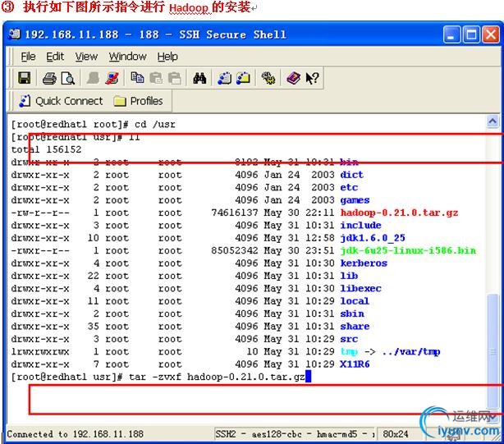
Task: Click the Copy toolbar icon
Action: tap(137, 78)
